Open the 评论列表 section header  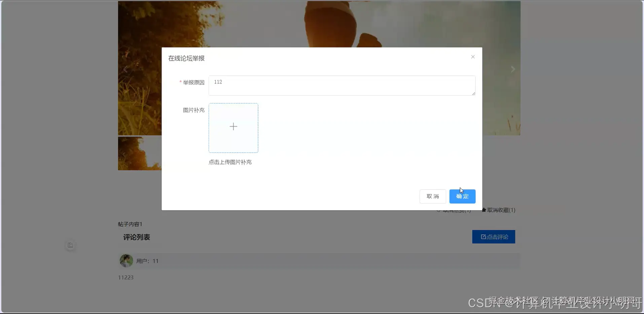click(137, 237)
